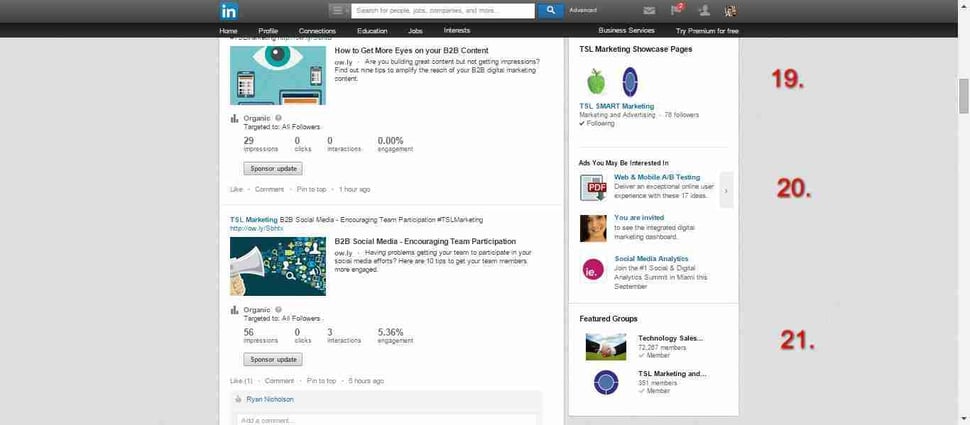Open the profile photo account menu
Viewport: 970px width, 425px height.
pyautogui.click(x=730, y=11)
